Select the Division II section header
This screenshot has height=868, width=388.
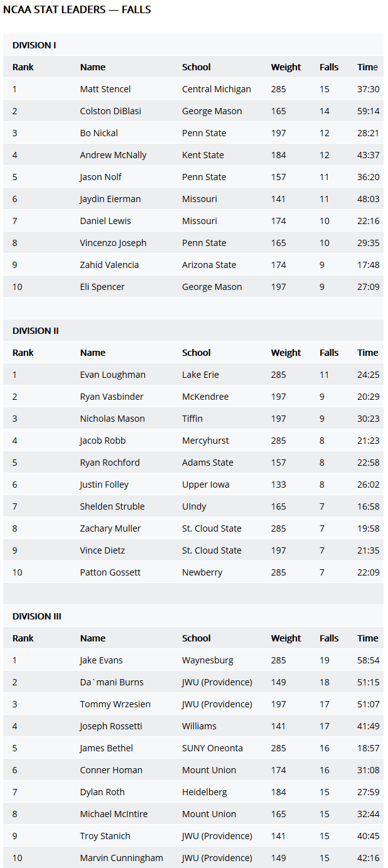35,331
